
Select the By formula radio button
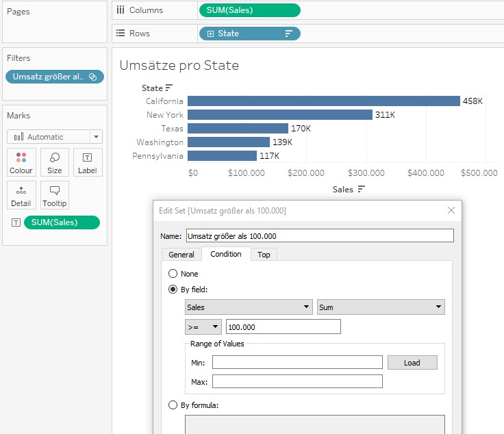173,405
